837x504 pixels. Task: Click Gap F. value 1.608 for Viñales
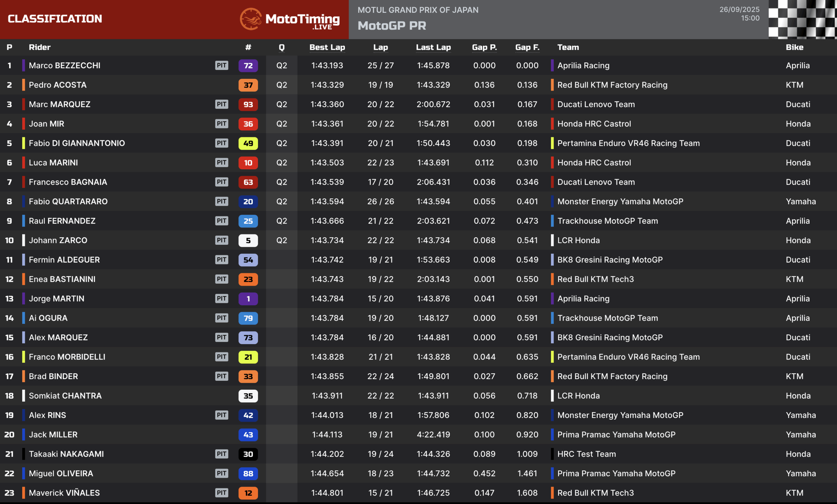(527, 493)
